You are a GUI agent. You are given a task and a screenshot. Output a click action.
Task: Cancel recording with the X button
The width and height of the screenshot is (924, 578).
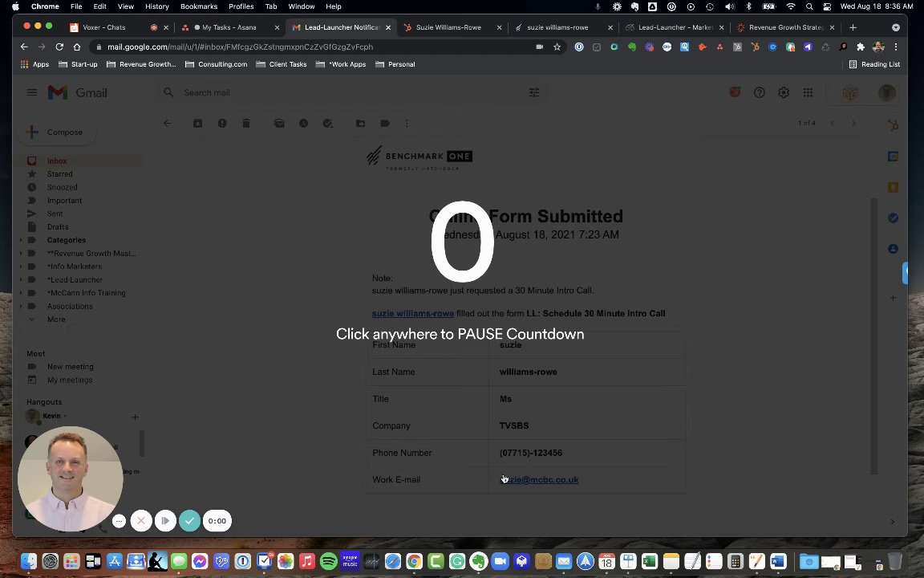tap(141, 521)
